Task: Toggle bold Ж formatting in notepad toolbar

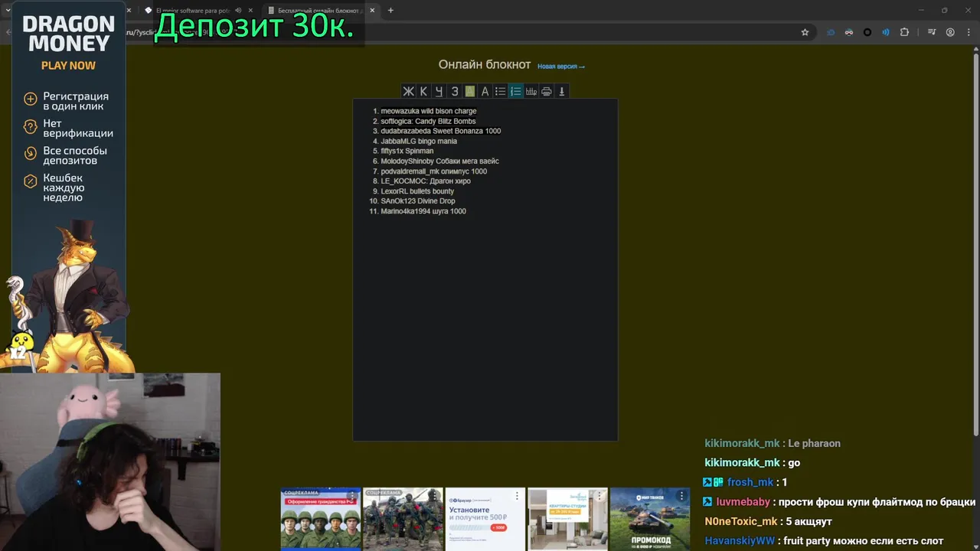Action: [x=409, y=91]
